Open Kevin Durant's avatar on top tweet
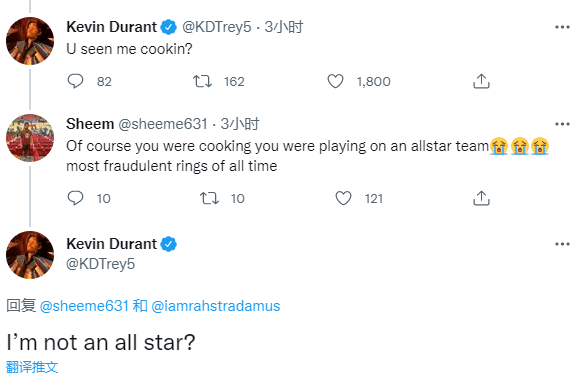Screen dimensions: 587x379 [x=30, y=41]
